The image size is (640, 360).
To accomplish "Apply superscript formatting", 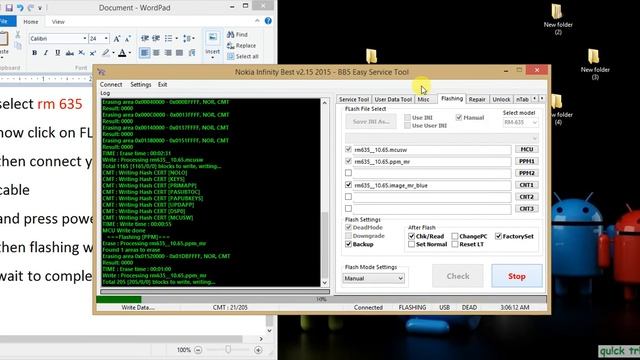I will (93, 53).
